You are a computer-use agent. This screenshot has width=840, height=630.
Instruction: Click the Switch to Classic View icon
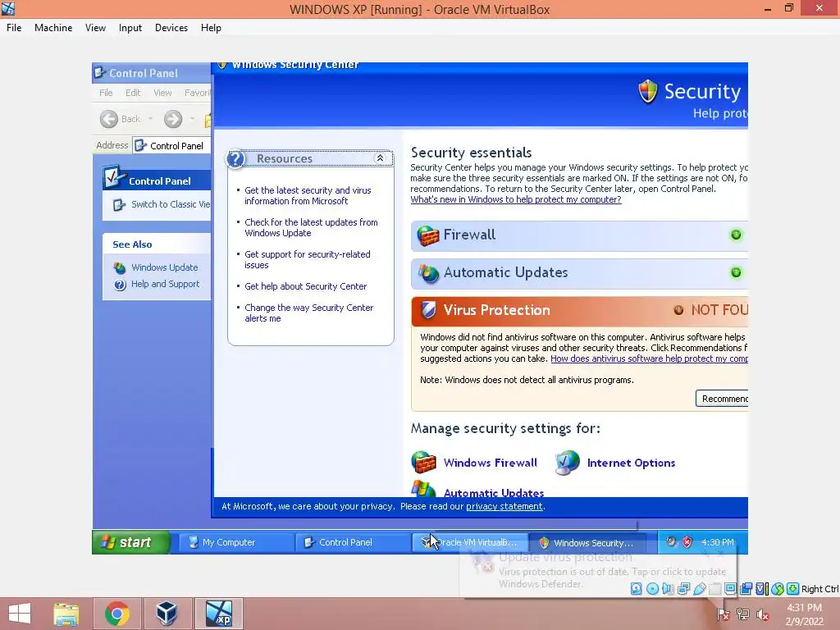[119, 204]
